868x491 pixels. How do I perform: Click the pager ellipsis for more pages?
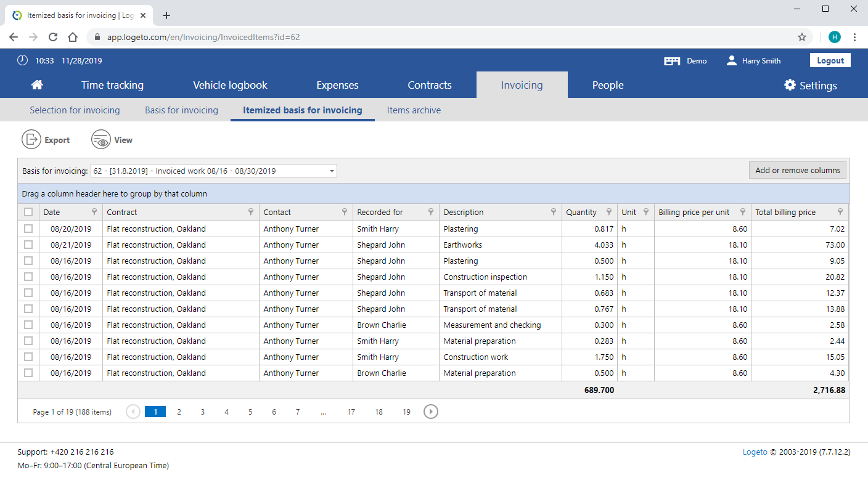[x=323, y=412]
